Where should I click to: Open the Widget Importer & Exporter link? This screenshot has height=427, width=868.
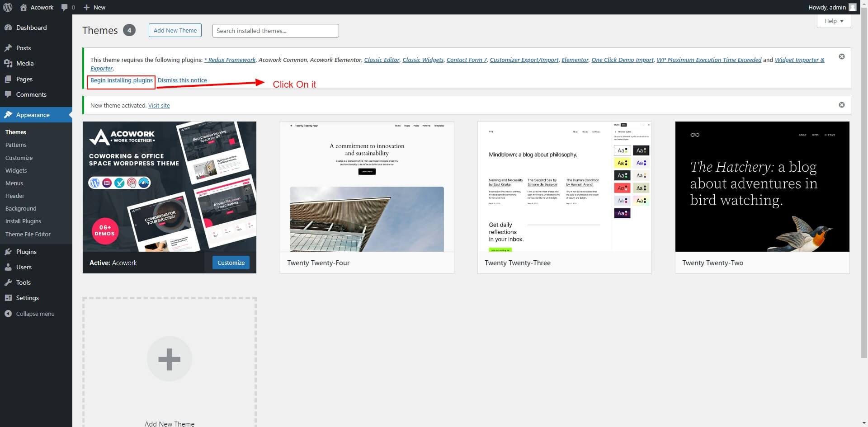pos(457,64)
